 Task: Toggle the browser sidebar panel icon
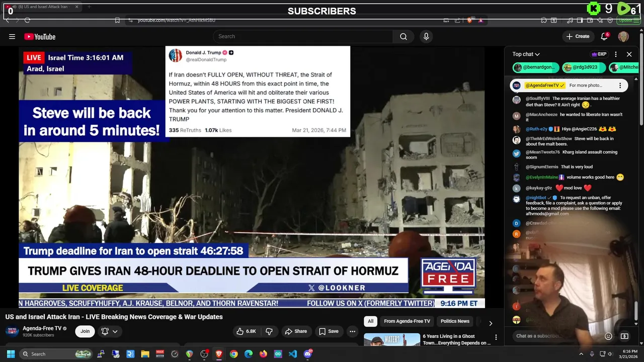point(580,20)
